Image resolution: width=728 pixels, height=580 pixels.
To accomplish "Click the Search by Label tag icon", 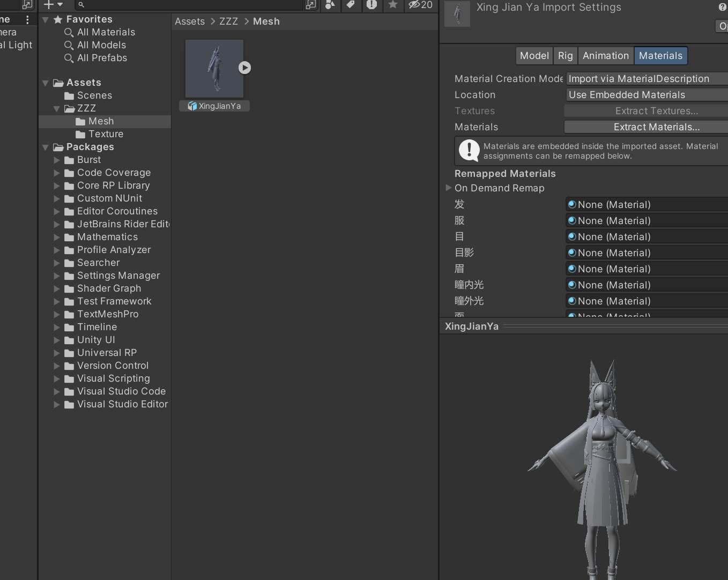I will click(351, 5).
